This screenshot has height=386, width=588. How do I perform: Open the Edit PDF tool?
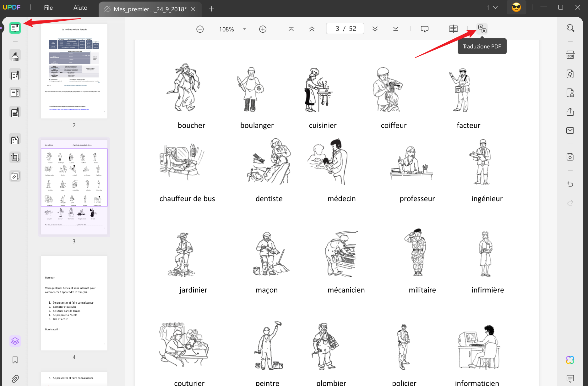(x=15, y=75)
